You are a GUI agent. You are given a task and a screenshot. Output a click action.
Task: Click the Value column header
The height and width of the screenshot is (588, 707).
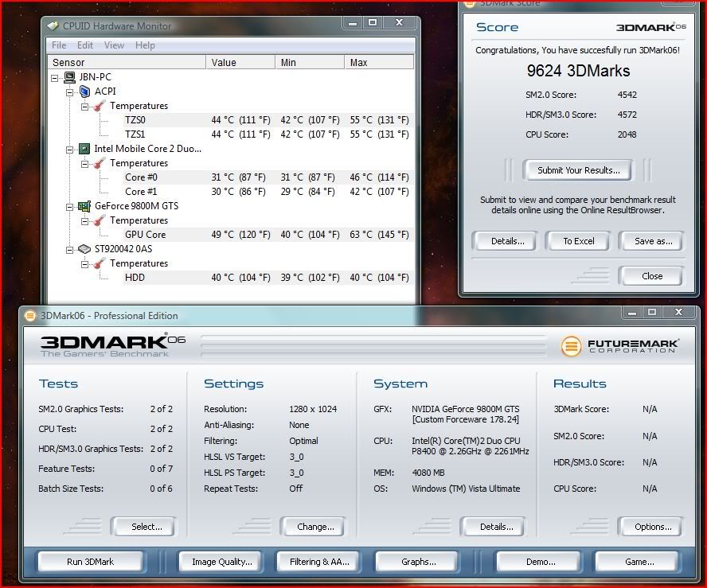pos(240,62)
